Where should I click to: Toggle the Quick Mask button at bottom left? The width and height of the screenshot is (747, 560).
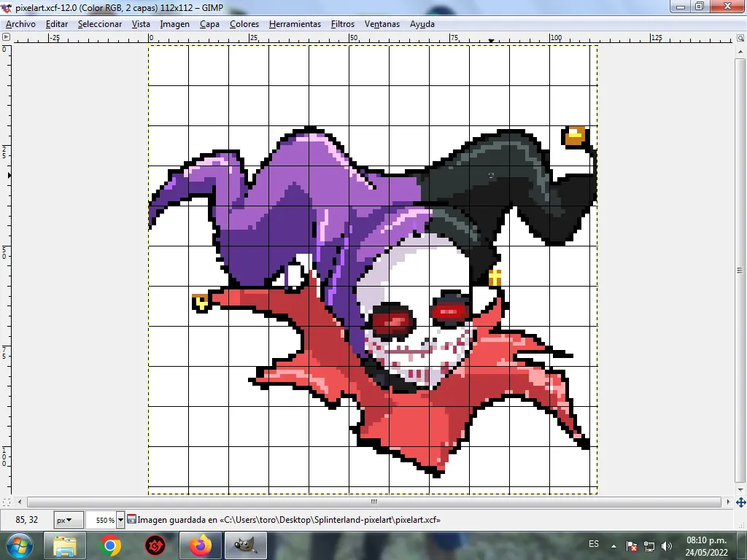(x=6, y=502)
